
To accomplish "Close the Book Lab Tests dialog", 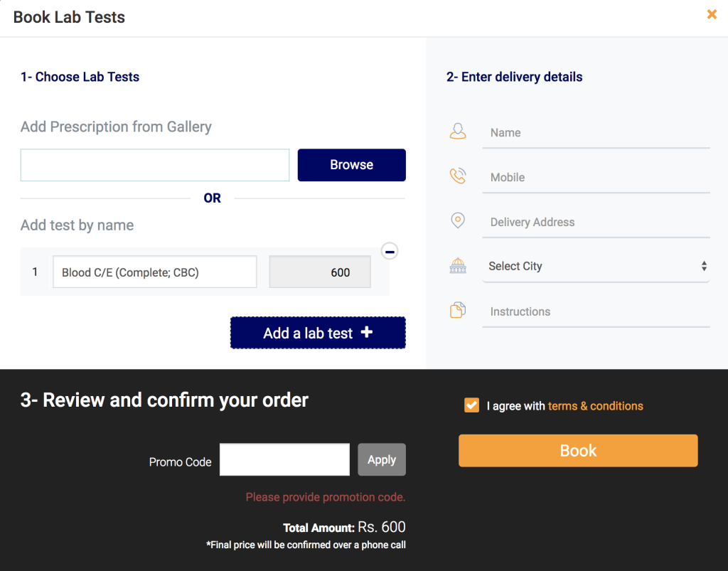I will click(x=711, y=14).
